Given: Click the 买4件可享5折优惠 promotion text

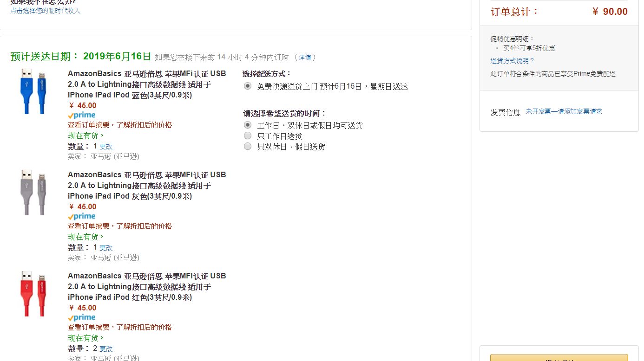Looking at the screenshot, I should 529,48.
